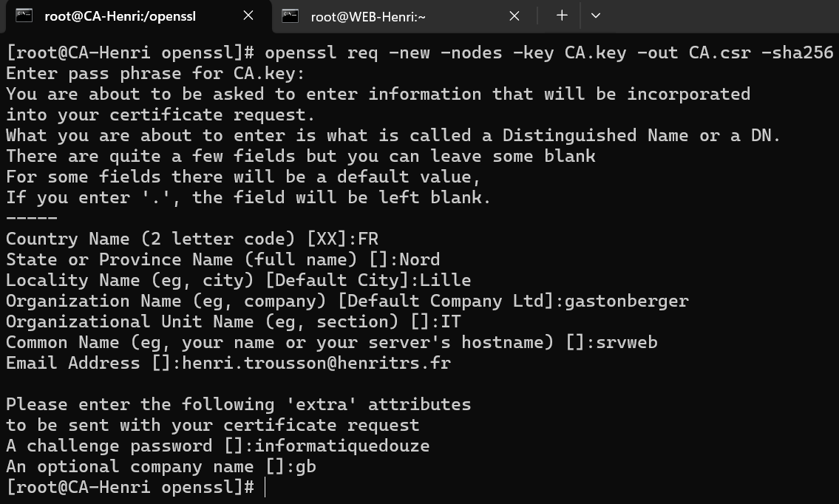This screenshot has width=839, height=504.
Task: Click the common name value srvweb
Action: (627, 342)
